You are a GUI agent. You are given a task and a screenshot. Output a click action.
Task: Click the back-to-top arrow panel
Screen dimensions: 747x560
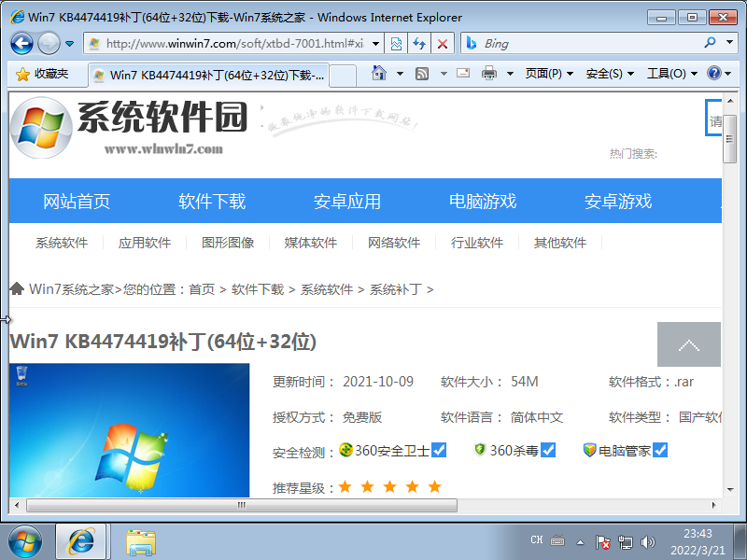[688, 343]
